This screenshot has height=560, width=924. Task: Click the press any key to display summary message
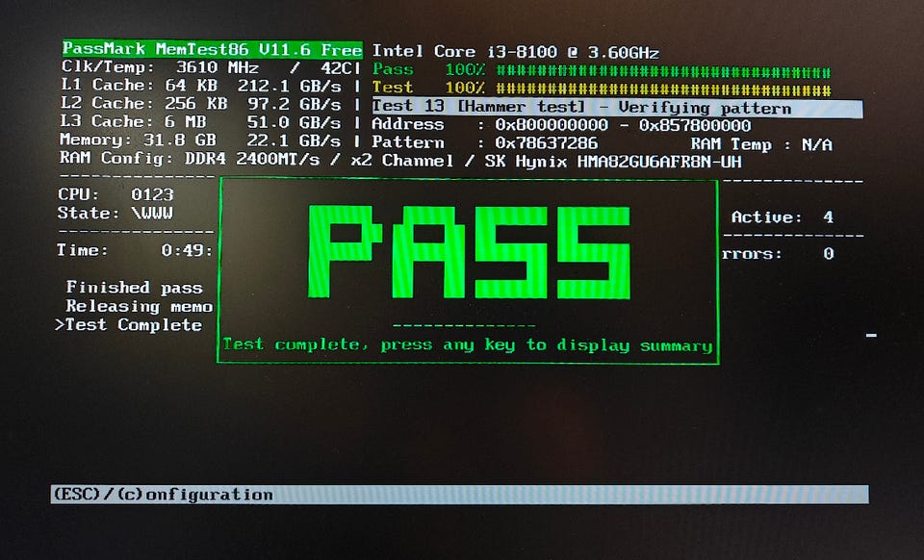[468, 345]
